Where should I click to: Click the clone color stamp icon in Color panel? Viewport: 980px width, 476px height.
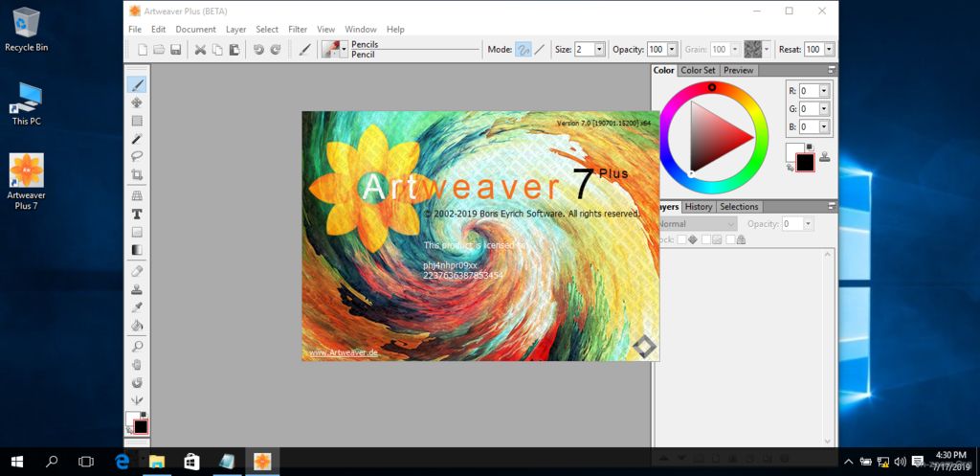pos(824,157)
